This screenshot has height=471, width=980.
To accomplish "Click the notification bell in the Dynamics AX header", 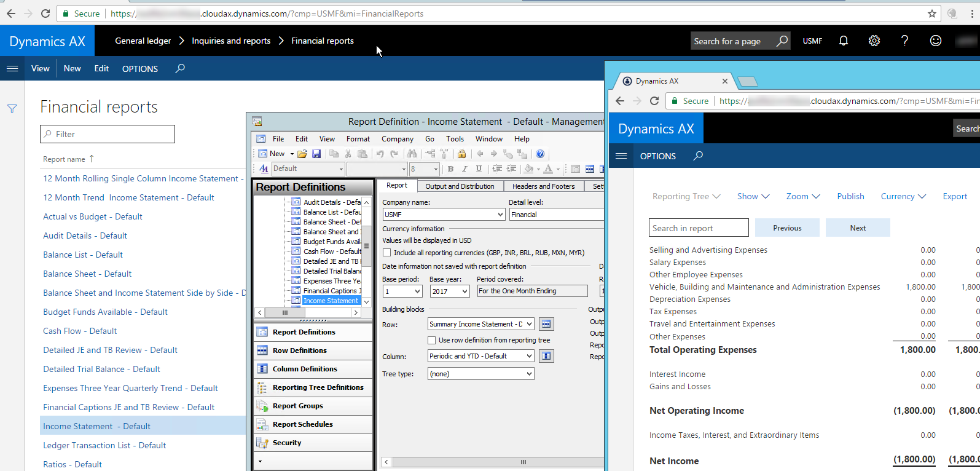I will tap(844, 41).
